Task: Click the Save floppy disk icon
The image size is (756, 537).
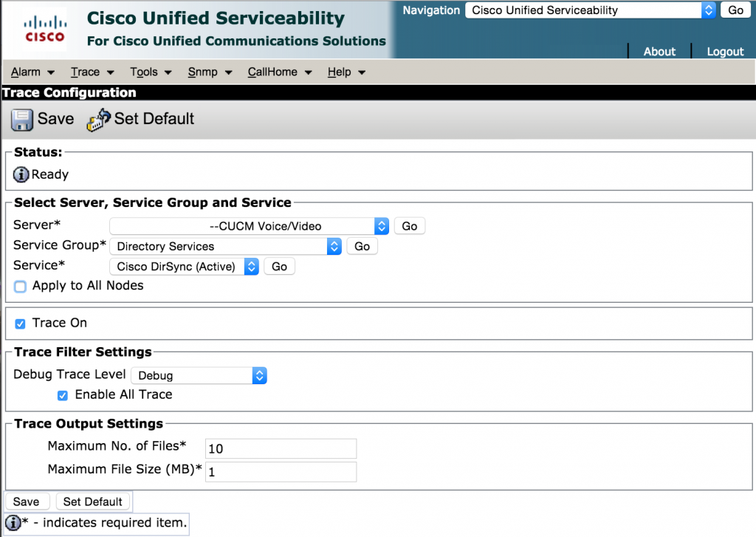Action: 22,120
